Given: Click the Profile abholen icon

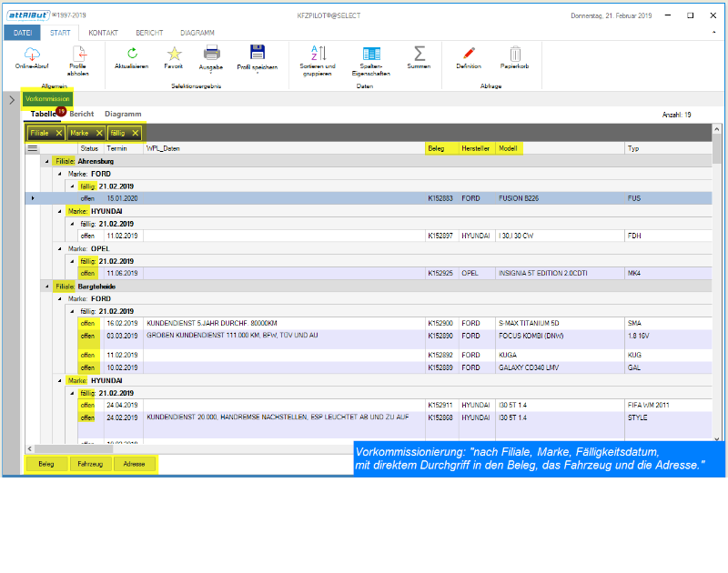Looking at the screenshot, I should click(78, 55).
